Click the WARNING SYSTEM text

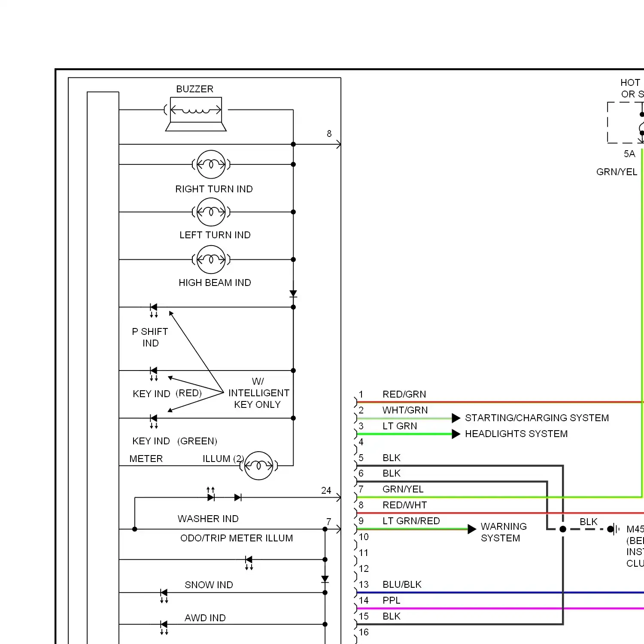click(x=504, y=532)
